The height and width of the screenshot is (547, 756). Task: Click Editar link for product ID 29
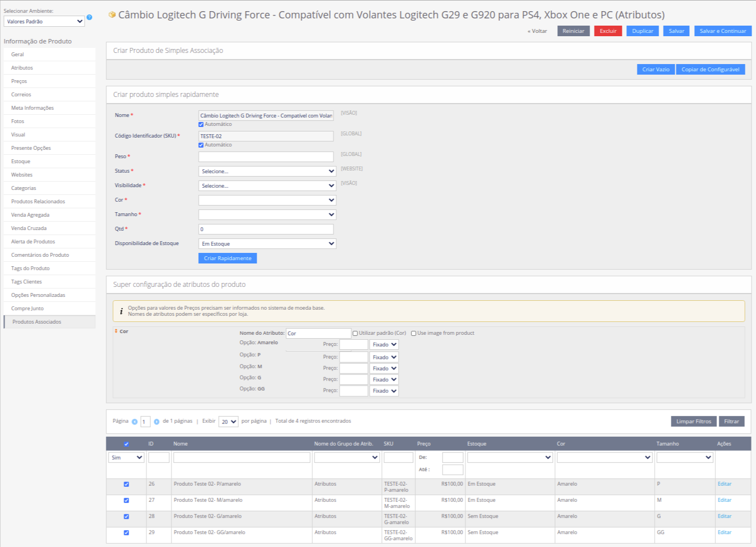tap(724, 533)
